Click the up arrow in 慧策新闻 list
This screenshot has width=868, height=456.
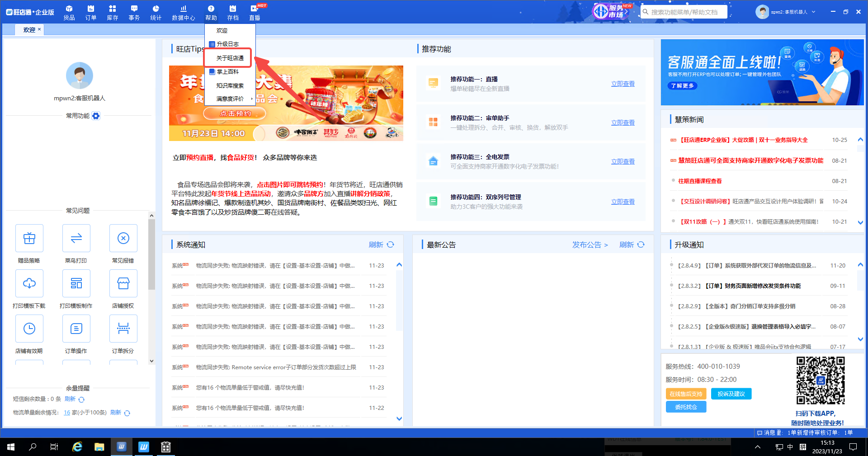tap(860, 140)
